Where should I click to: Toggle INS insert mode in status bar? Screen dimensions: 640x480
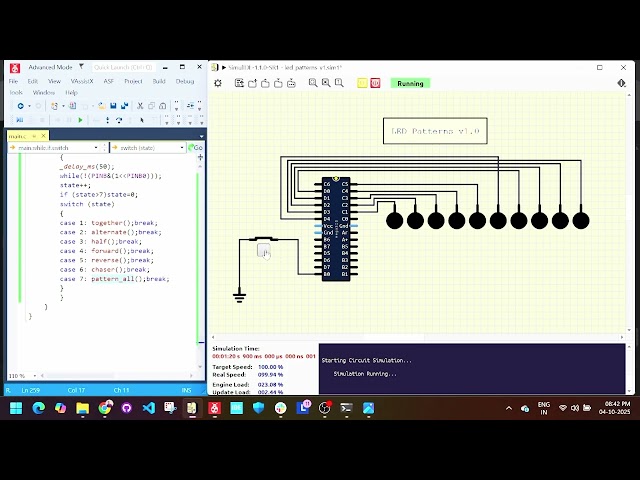(186, 390)
